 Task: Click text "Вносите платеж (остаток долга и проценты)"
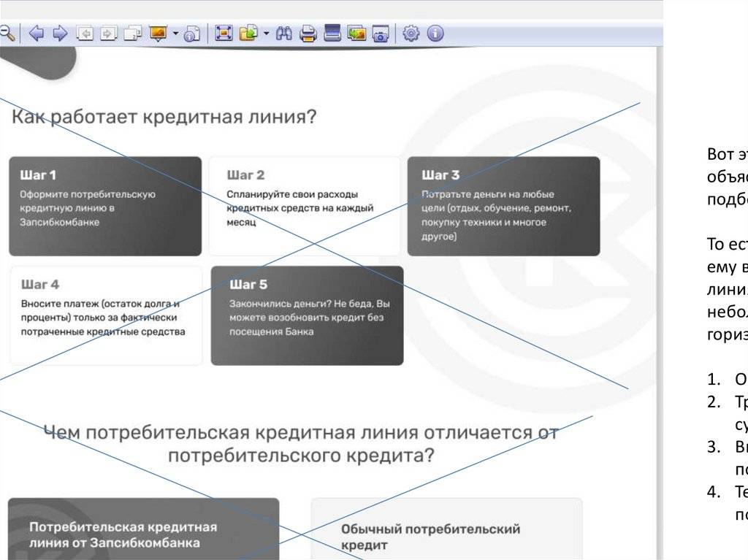click(x=100, y=310)
